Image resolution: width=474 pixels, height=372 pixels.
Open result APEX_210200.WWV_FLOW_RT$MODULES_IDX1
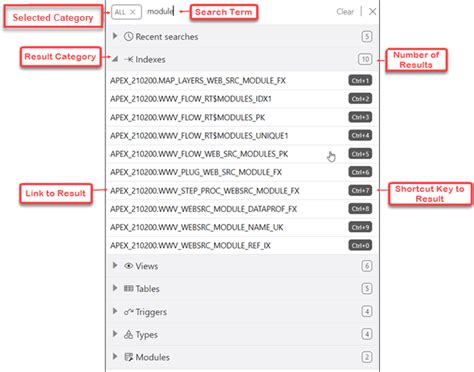[x=191, y=99]
